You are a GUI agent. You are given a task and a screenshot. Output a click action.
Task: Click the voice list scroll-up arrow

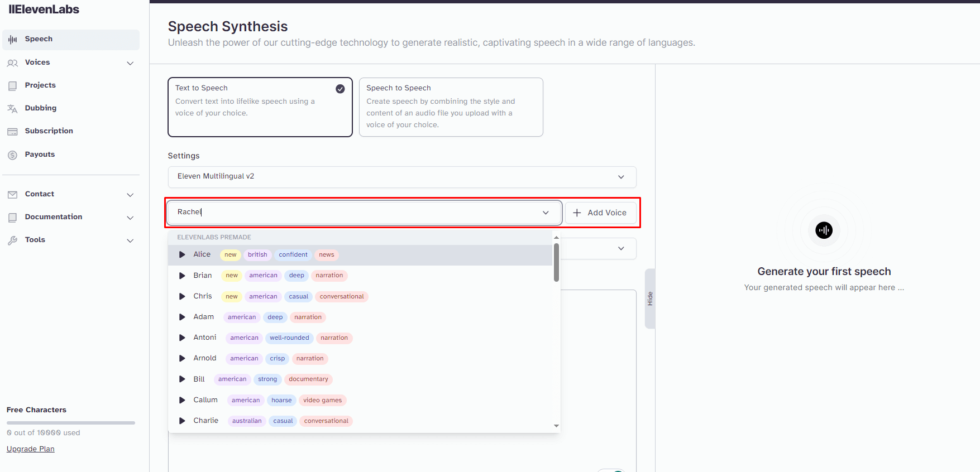pyautogui.click(x=556, y=238)
